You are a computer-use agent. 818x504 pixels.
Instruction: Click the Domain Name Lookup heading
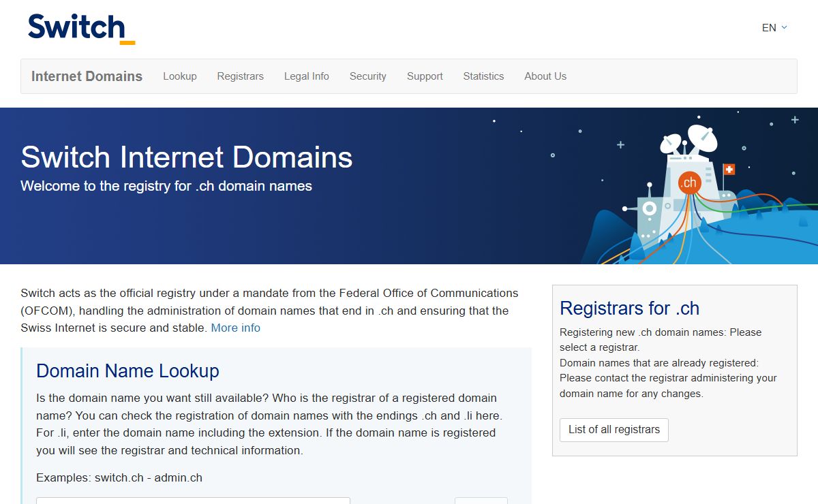pos(127,371)
